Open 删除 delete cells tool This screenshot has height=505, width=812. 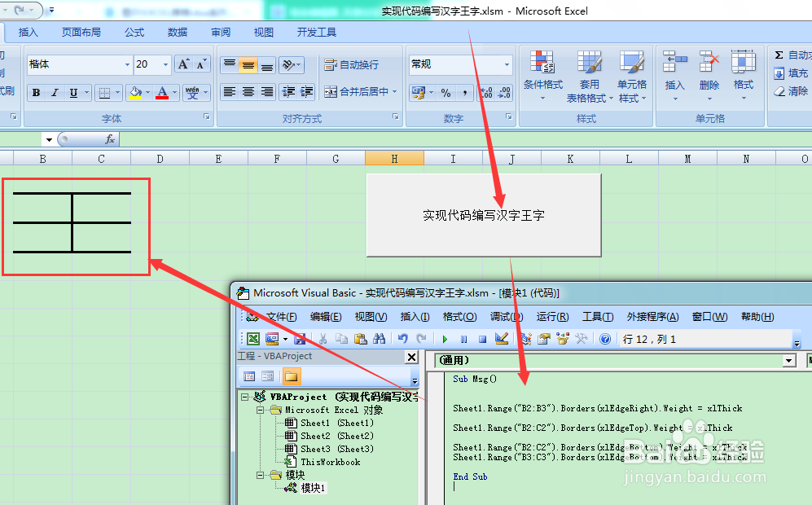708,73
